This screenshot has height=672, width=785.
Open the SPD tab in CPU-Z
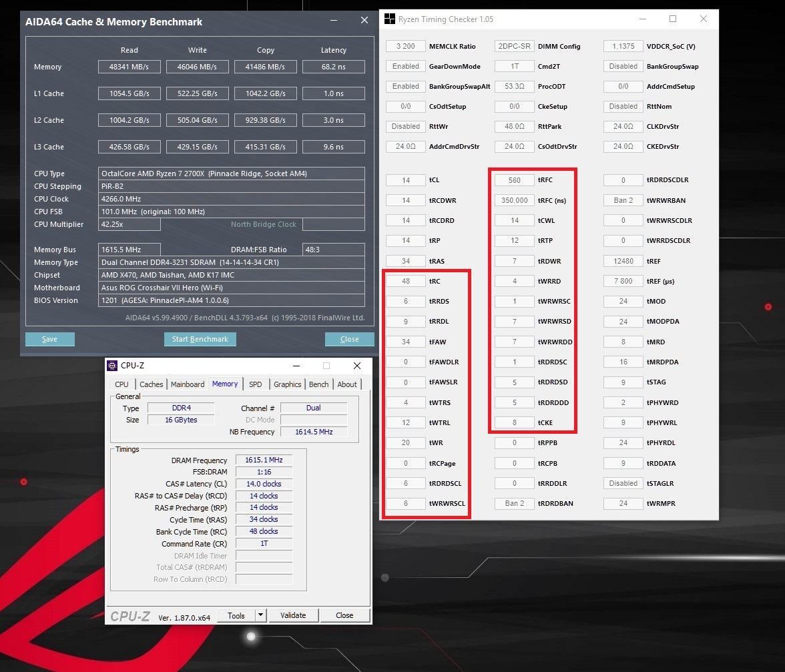(x=255, y=384)
